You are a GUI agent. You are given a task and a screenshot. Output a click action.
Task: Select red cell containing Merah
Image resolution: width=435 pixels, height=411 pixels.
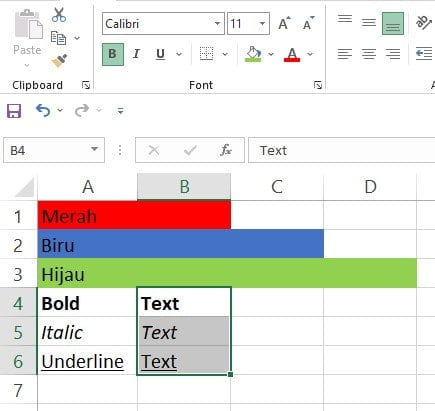coord(88,215)
